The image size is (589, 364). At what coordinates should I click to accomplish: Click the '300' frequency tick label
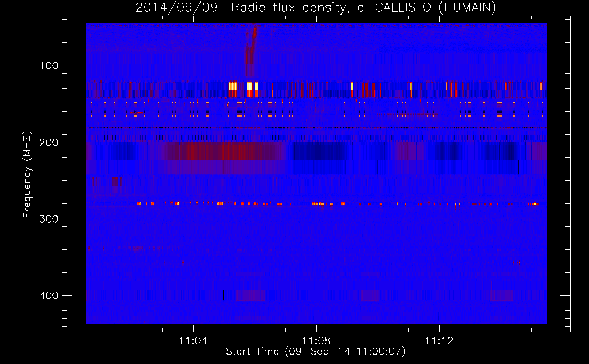[x=49, y=219]
